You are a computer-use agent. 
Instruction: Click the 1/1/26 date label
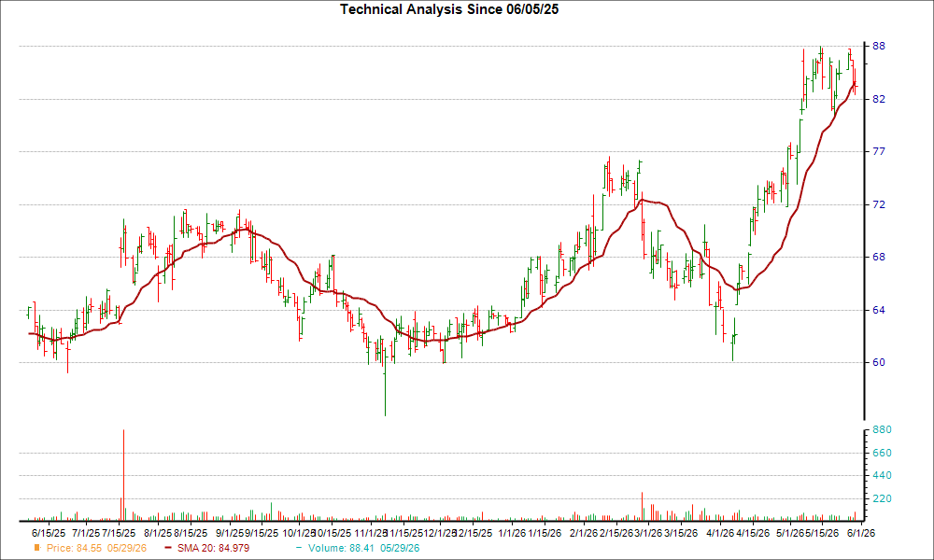[512, 533]
